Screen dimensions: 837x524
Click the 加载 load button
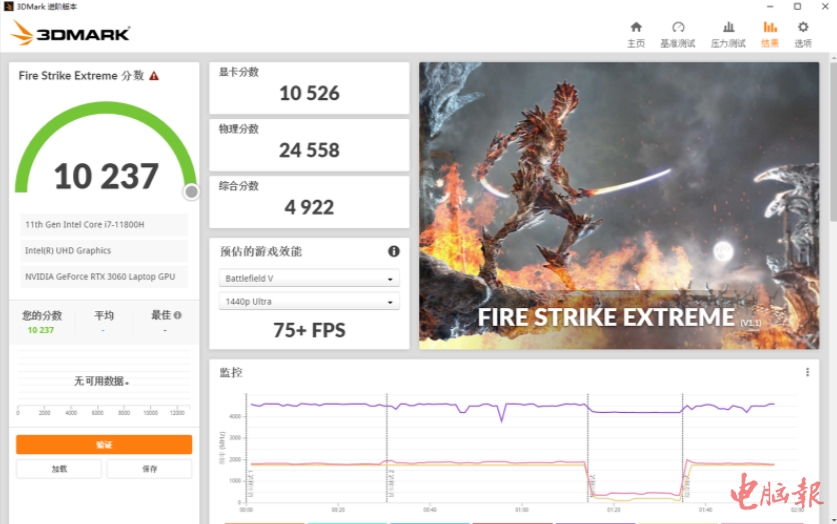[x=60, y=469]
